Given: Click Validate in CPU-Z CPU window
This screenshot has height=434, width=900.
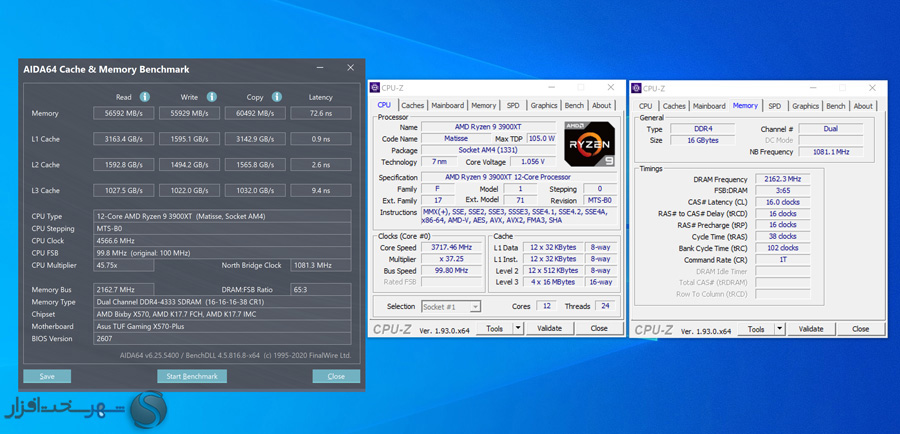Looking at the screenshot, I should [x=550, y=328].
